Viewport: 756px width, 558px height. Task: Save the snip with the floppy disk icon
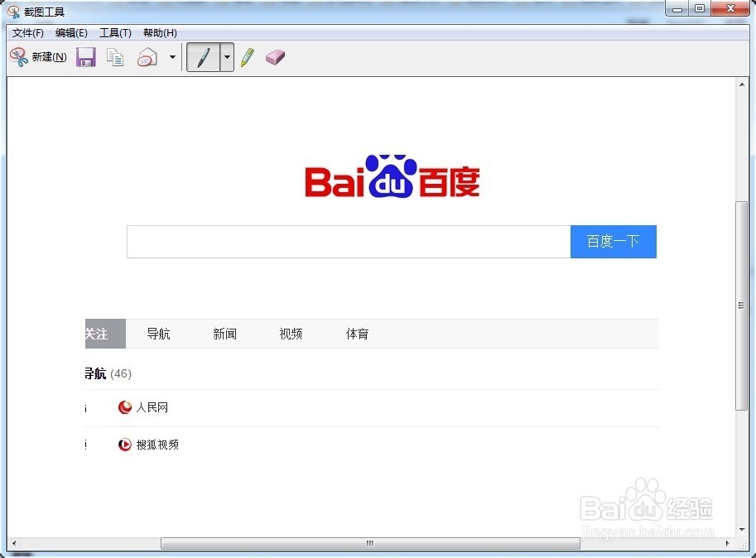tap(86, 57)
